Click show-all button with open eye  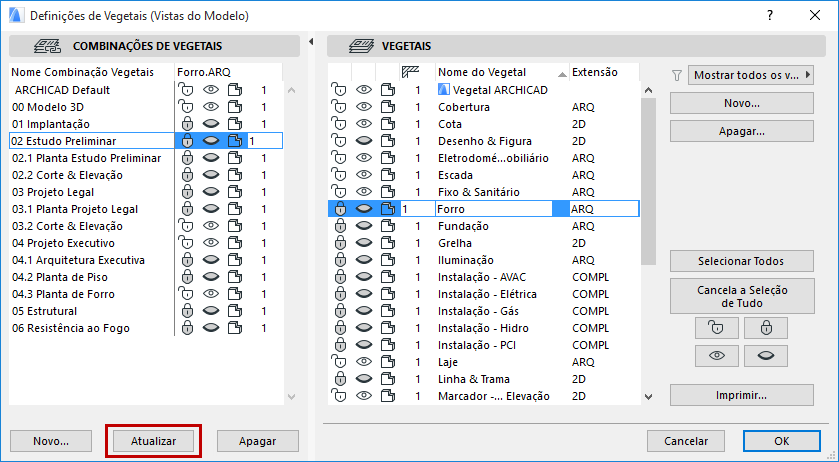tap(716, 356)
